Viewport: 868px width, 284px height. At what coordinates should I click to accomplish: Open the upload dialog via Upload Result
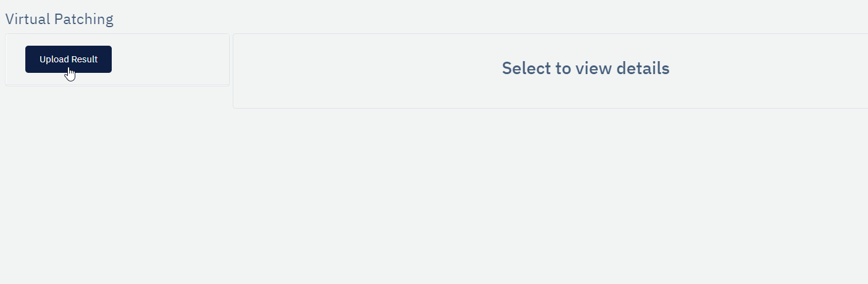pyautogui.click(x=69, y=59)
